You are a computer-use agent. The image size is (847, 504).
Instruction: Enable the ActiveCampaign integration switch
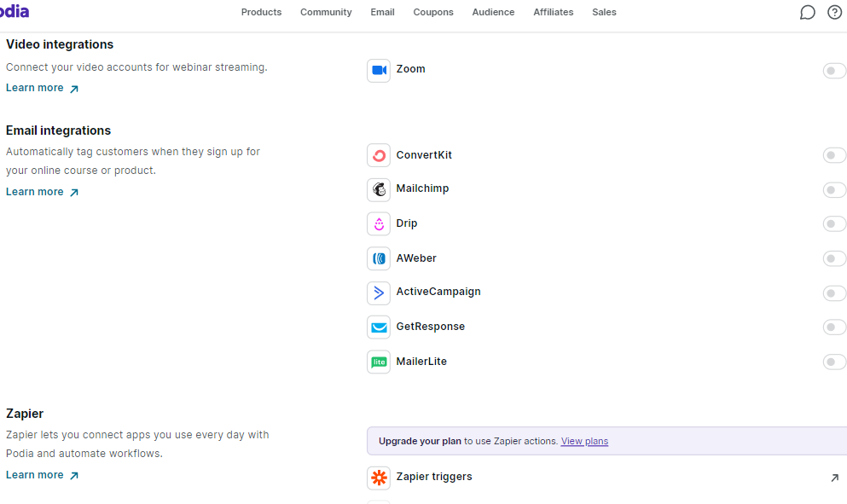click(834, 293)
